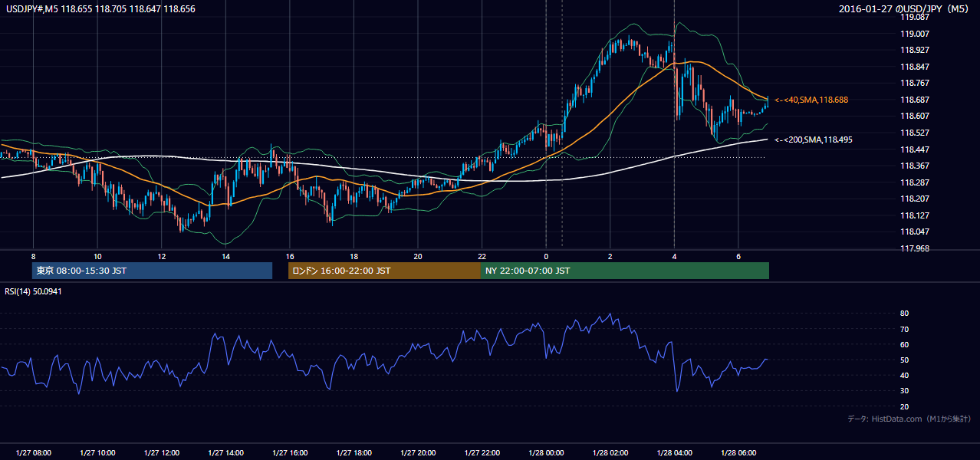Click the RSI scale value 20
980x460 pixels.
point(904,406)
